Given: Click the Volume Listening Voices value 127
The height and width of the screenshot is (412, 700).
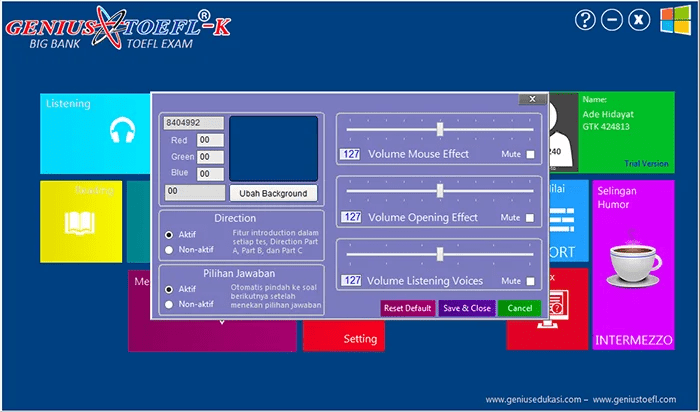Looking at the screenshot, I should pos(351,280).
